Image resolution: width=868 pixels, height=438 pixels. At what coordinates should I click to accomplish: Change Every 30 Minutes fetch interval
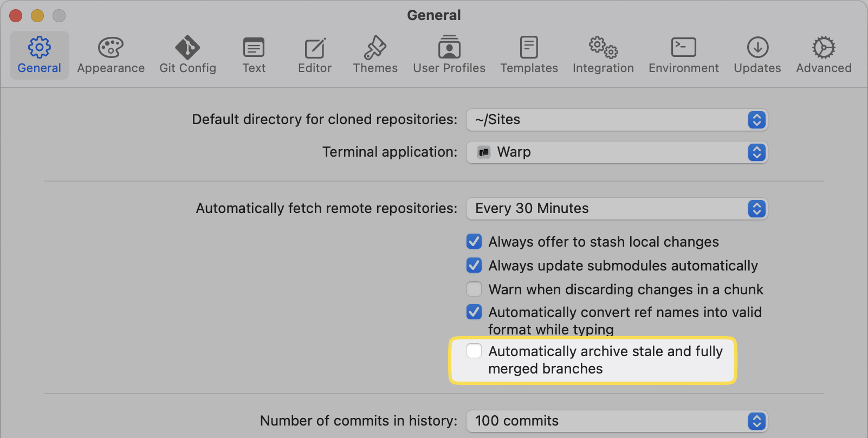(617, 209)
